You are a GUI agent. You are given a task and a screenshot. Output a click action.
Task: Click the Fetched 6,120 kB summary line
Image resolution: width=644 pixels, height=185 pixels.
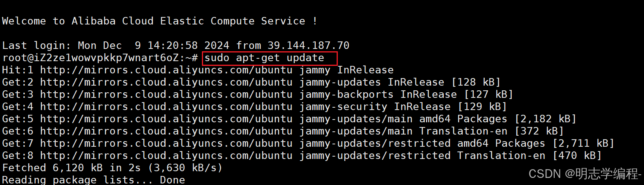[x=112, y=168]
